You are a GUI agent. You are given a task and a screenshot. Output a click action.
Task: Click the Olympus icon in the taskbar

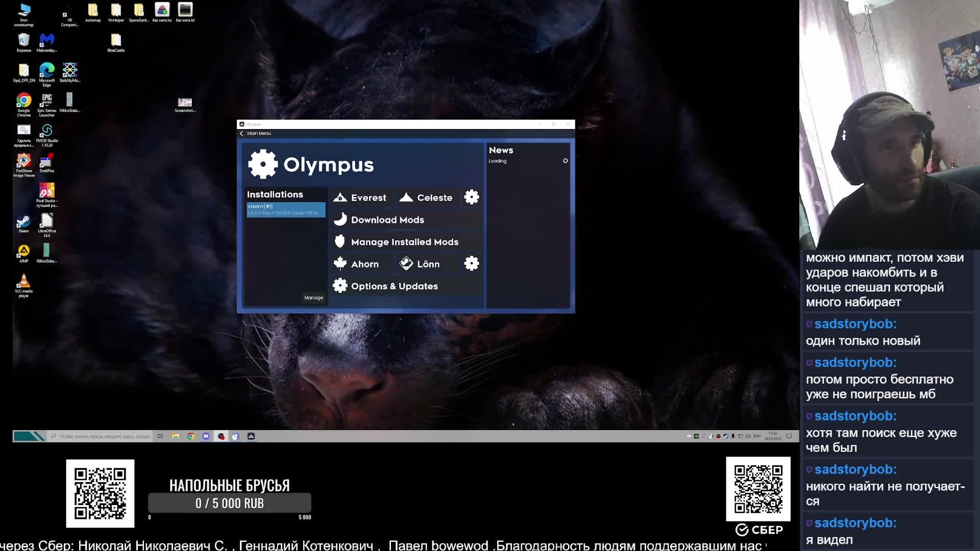point(251,436)
